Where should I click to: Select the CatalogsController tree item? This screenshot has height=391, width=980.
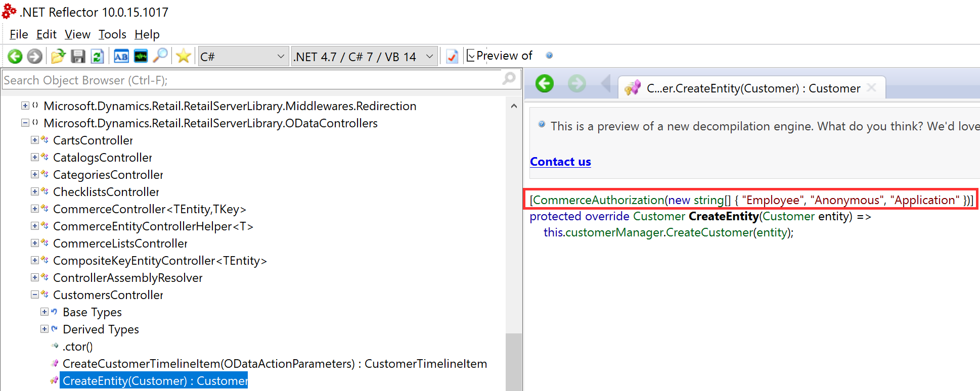103,158
